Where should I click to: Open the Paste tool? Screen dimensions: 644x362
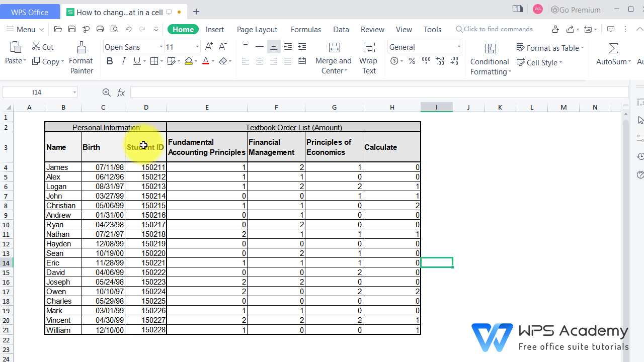pyautogui.click(x=15, y=53)
